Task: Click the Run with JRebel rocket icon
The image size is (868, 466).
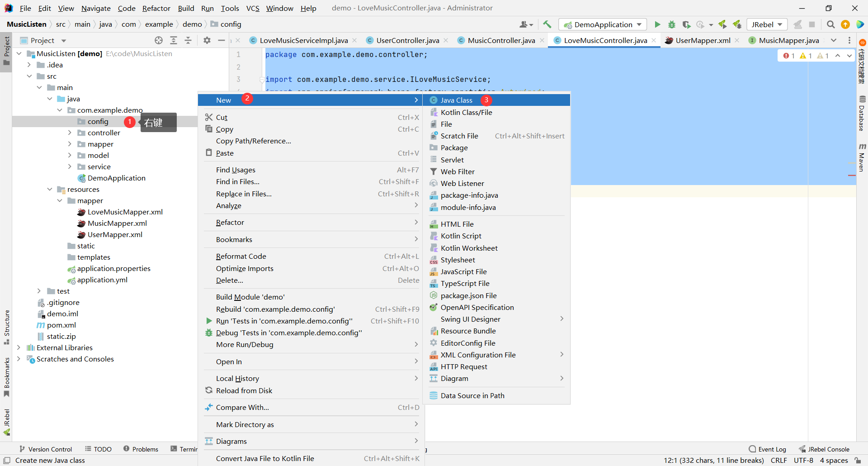Action: coord(722,24)
